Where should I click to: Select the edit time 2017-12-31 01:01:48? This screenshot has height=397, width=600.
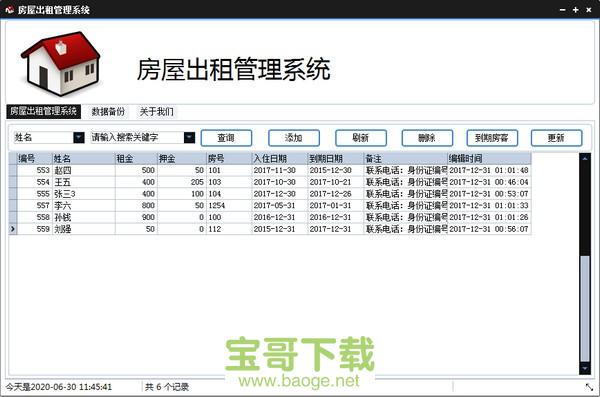pyautogui.click(x=489, y=170)
